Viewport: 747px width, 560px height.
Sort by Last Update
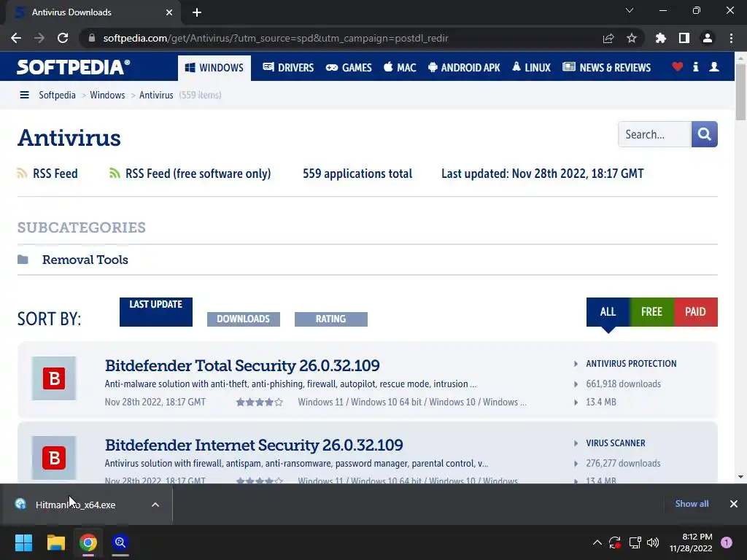click(x=156, y=312)
